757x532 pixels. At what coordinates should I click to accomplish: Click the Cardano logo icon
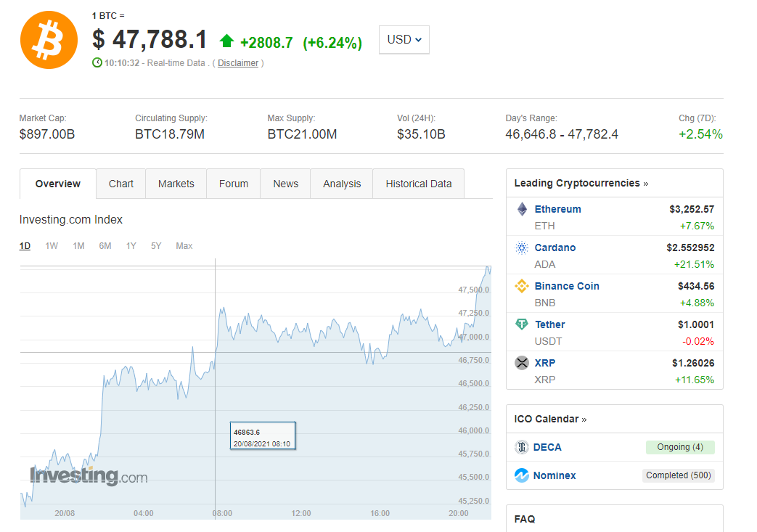[x=522, y=247]
